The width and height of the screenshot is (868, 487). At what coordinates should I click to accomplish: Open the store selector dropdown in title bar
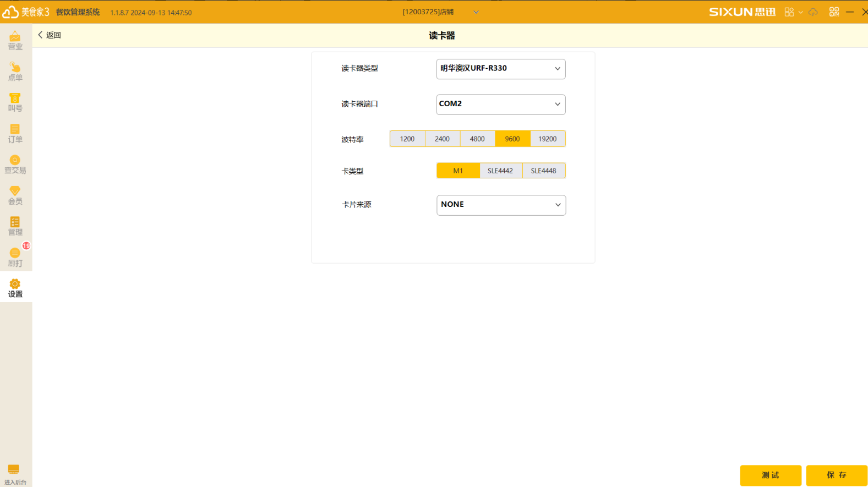[x=476, y=12]
